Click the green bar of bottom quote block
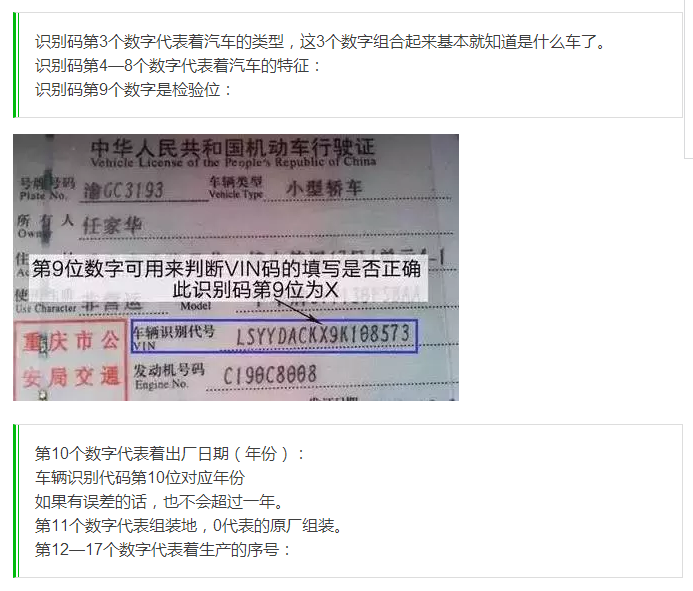 pos(16,501)
